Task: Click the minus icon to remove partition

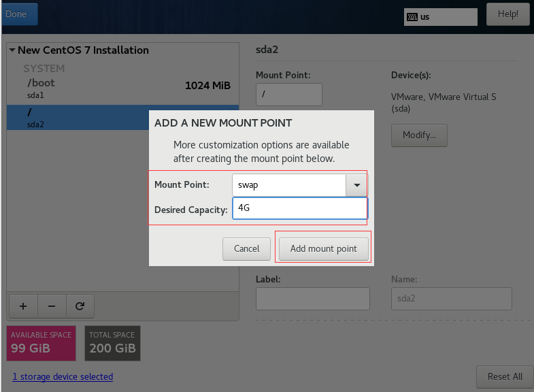Action: [x=51, y=306]
